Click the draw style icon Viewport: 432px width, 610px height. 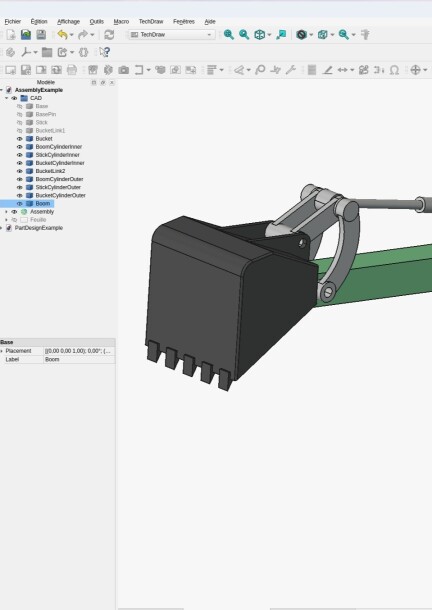click(x=301, y=35)
